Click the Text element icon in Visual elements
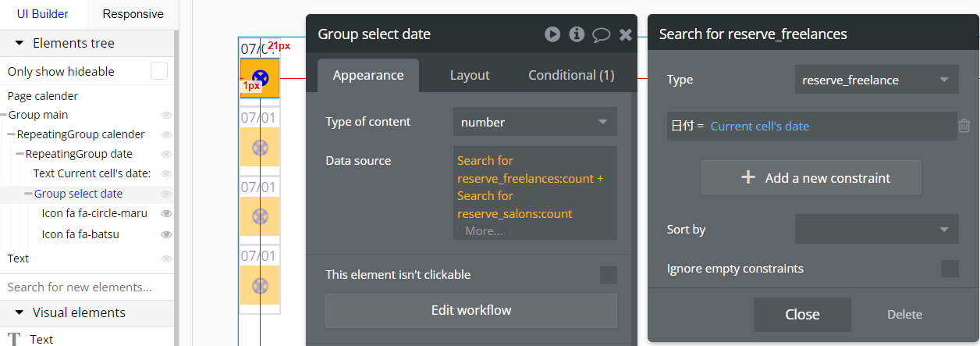 click(13, 339)
